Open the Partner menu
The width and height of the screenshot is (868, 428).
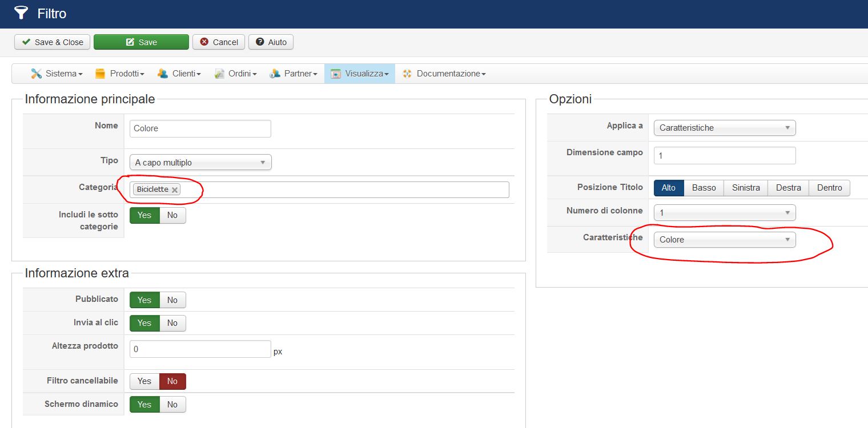[294, 74]
